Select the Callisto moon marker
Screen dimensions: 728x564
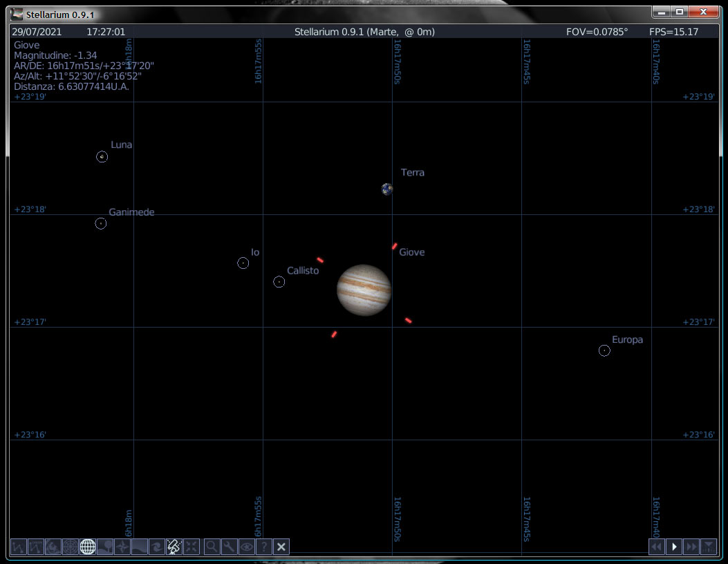[x=279, y=282]
